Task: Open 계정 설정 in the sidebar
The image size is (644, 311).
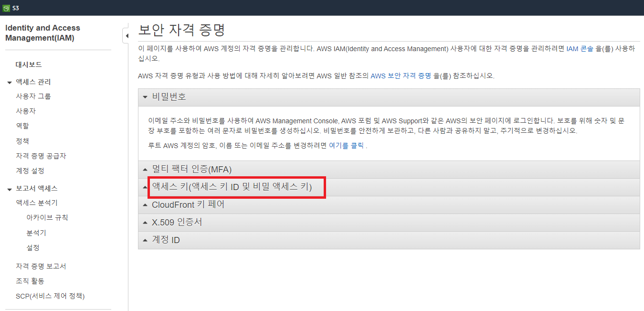Action: click(30, 171)
